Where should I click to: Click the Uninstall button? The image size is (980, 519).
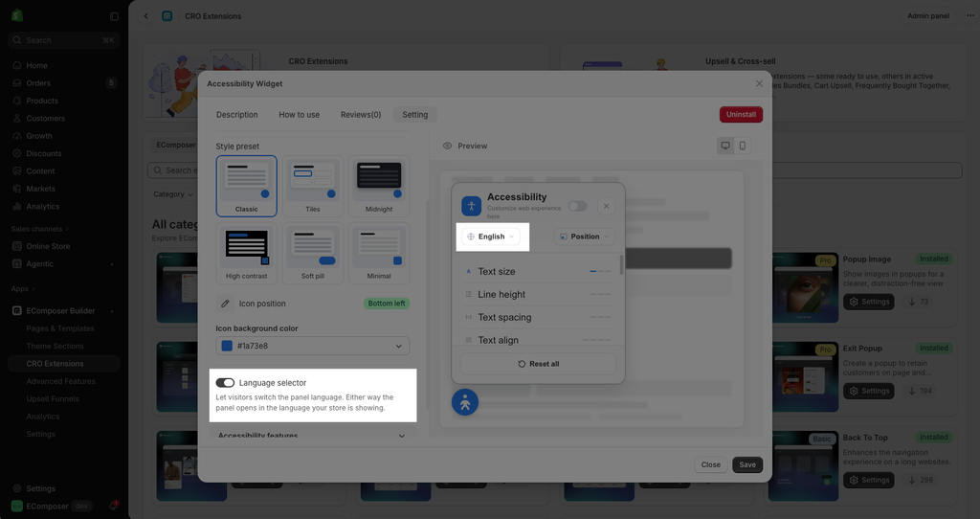(741, 115)
